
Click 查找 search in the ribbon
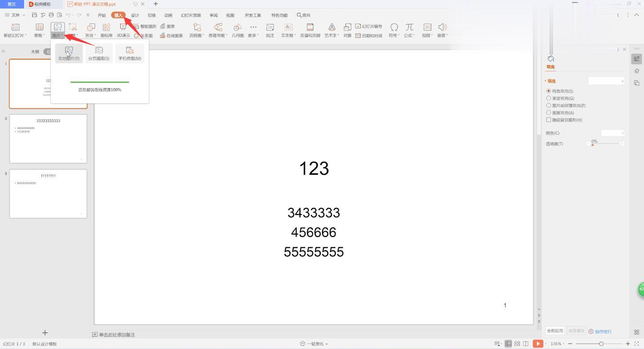click(303, 15)
